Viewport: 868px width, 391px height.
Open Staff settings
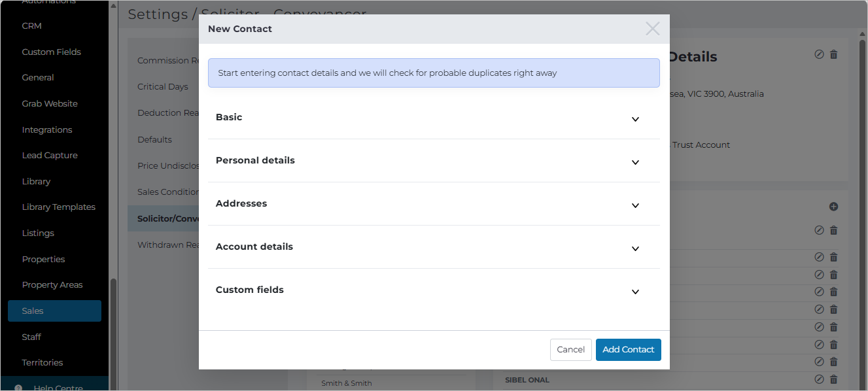pos(31,337)
